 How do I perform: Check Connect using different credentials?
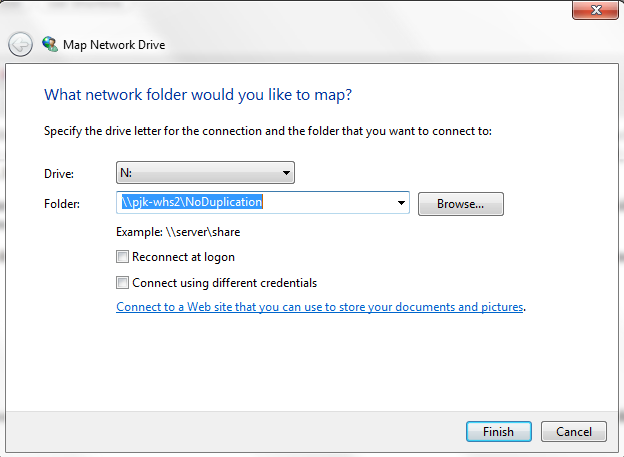[123, 283]
